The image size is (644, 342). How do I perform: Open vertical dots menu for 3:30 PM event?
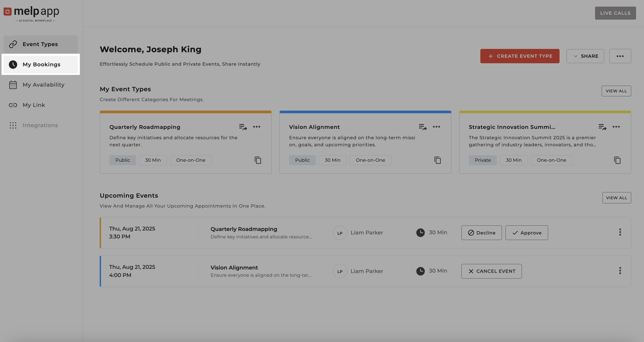pos(620,232)
